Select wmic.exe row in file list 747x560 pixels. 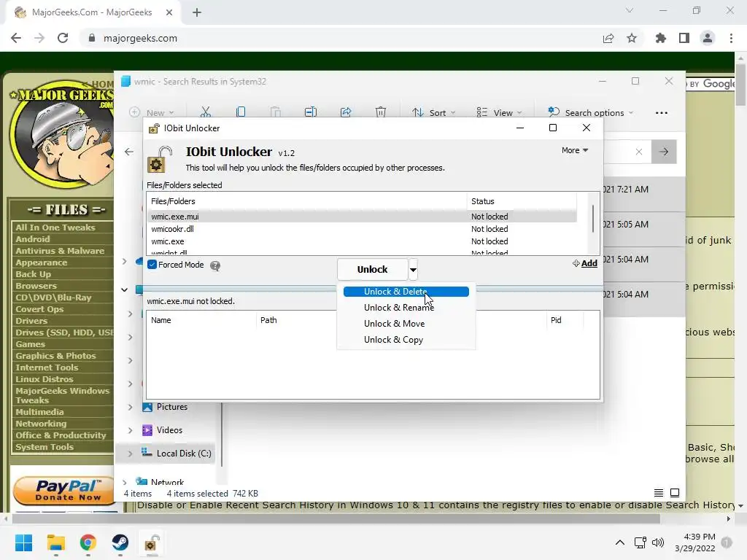click(362, 241)
